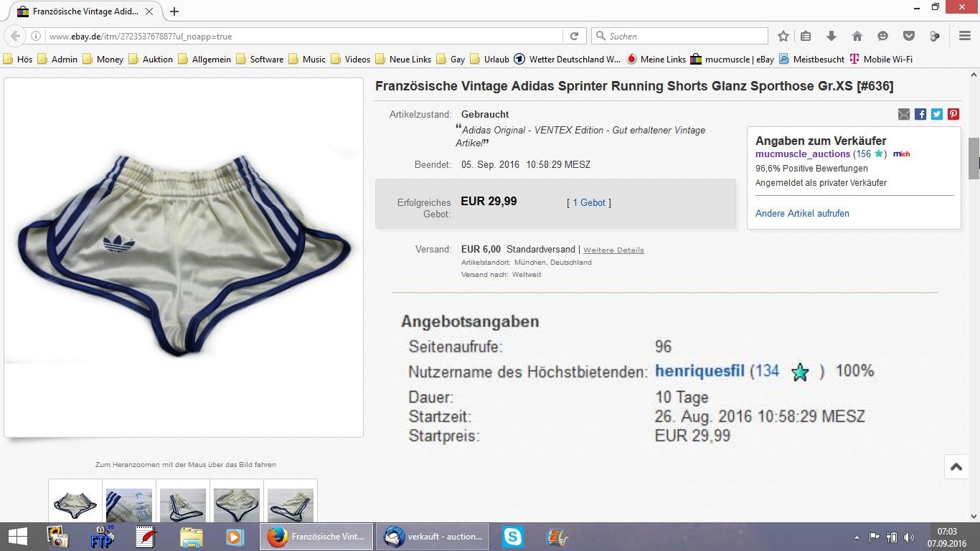Open the Neue Links bookmarks folder

403,59
